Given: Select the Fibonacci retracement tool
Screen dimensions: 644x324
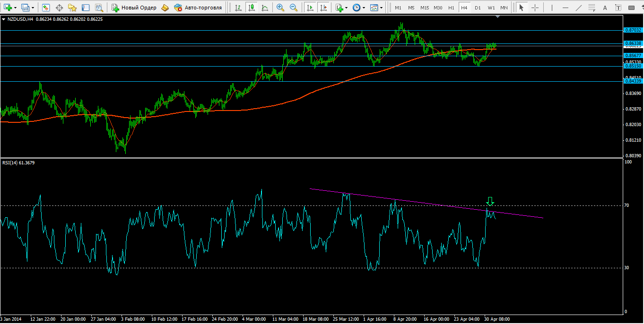Looking at the screenshot, I should click(x=592, y=8).
